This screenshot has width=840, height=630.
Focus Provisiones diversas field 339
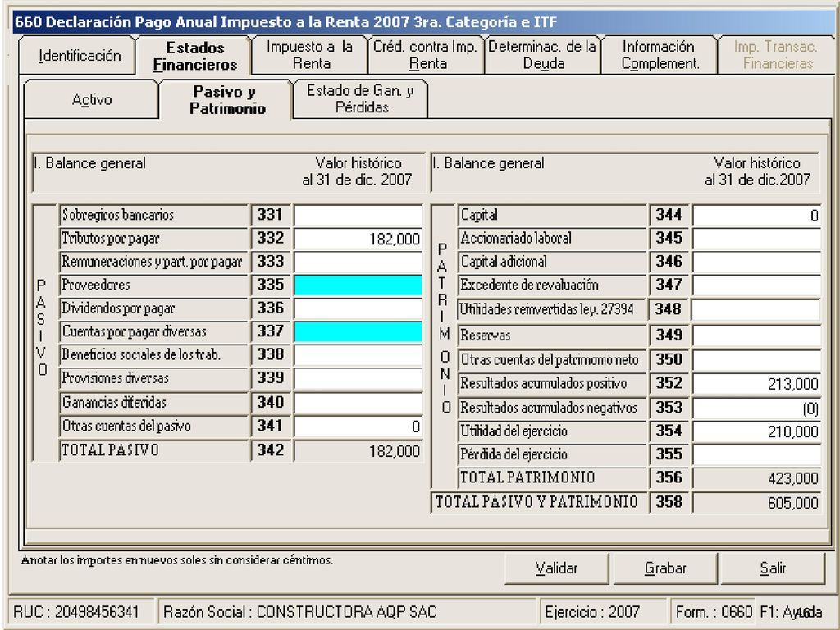[358, 379]
